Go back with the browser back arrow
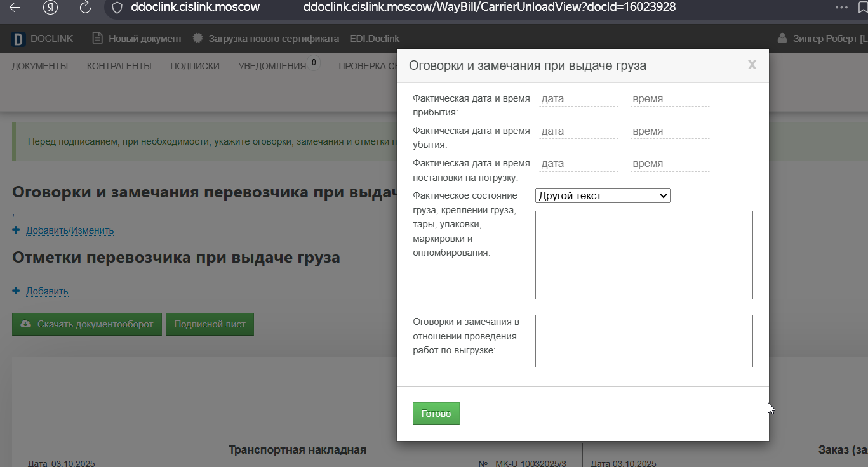 tap(15, 8)
